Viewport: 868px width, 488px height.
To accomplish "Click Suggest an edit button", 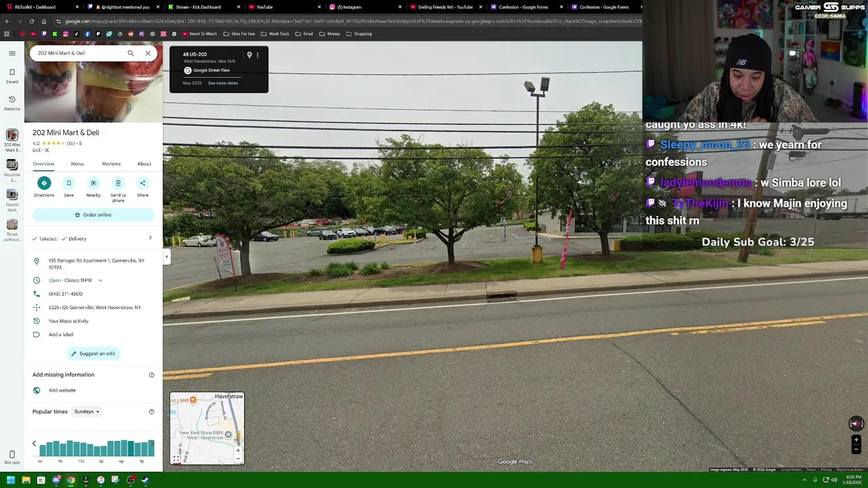I will click(x=94, y=353).
